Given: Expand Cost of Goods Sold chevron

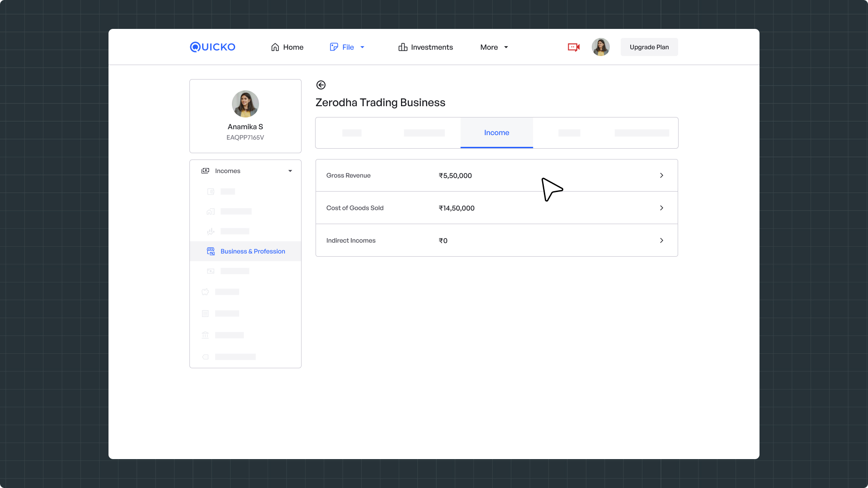Looking at the screenshot, I should point(661,208).
